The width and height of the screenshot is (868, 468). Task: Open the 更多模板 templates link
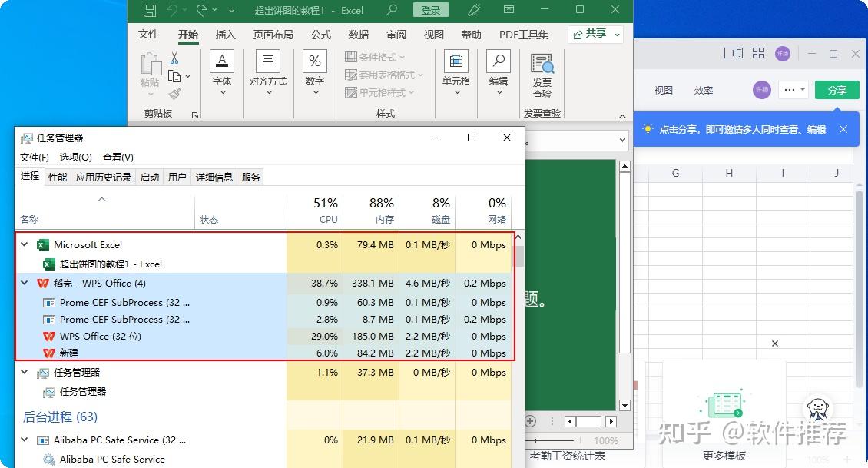pyautogui.click(x=724, y=456)
